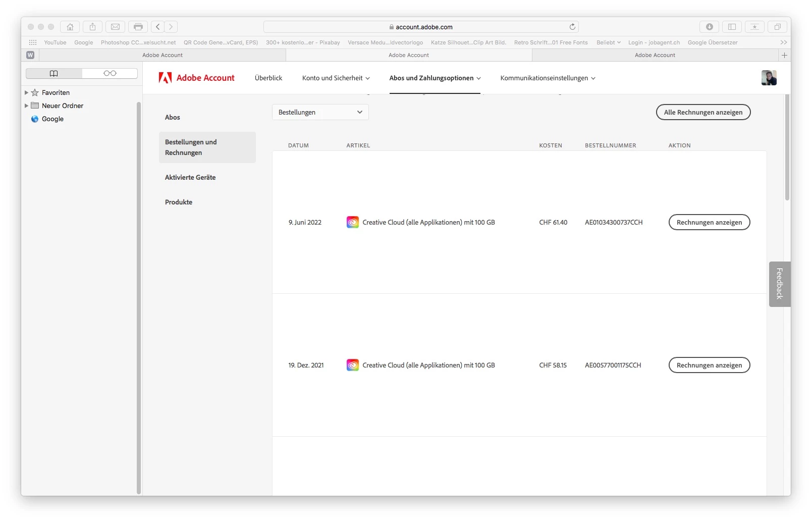Click the Adobe Account title text
Image resolution: width=812 pixels, height=521 pixels.
205,78
